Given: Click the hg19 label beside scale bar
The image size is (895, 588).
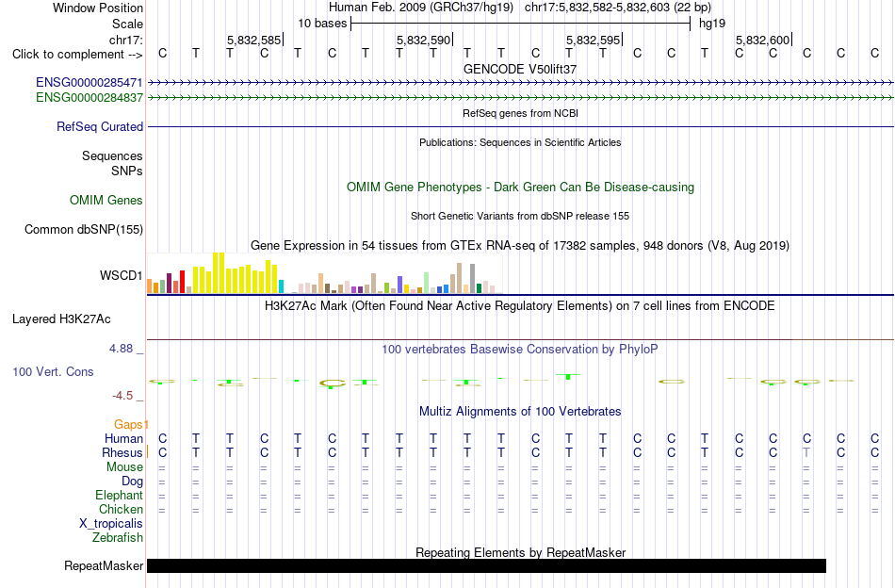Looking at the screenshot, I should [712, 24].
